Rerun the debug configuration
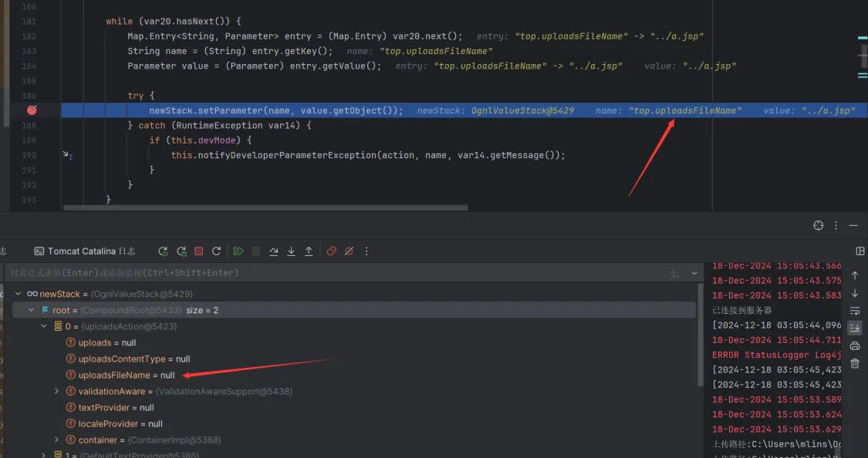 pyautogui.click(x=163, y=251)
